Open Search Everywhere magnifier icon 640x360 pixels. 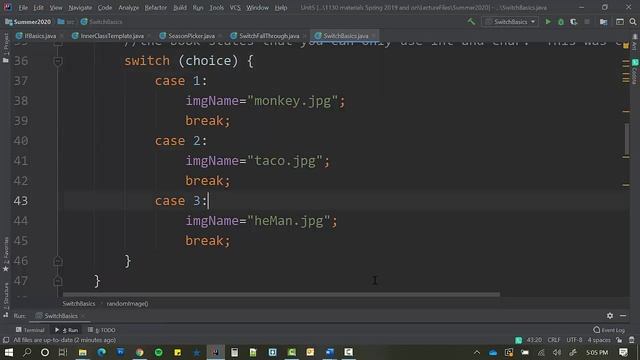pos(633,22)
